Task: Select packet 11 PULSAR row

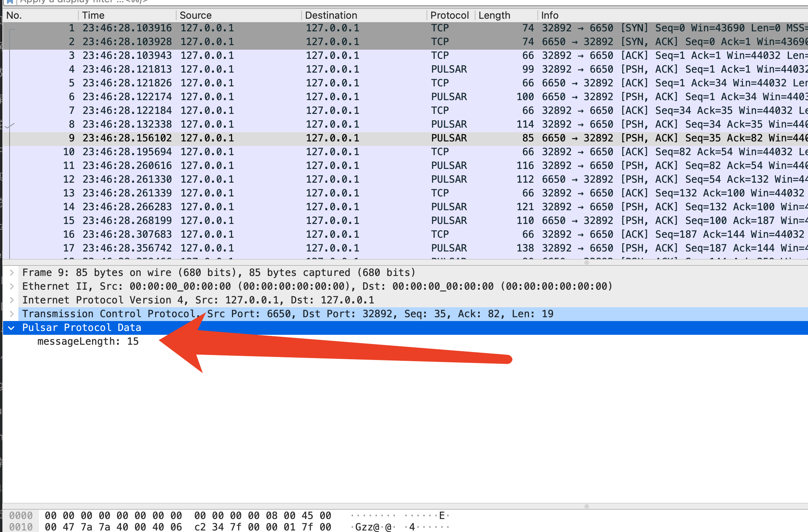Action: (268, 166)
